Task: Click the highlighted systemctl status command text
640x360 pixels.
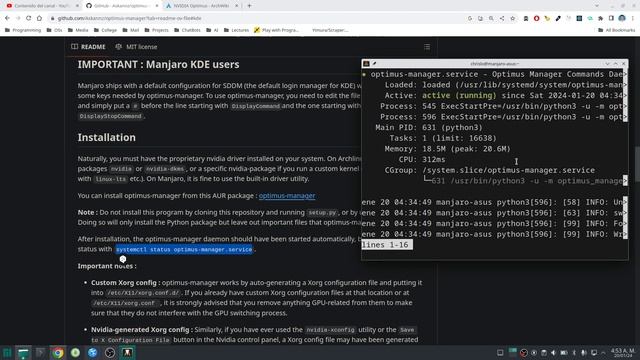Action: [184, 249]
